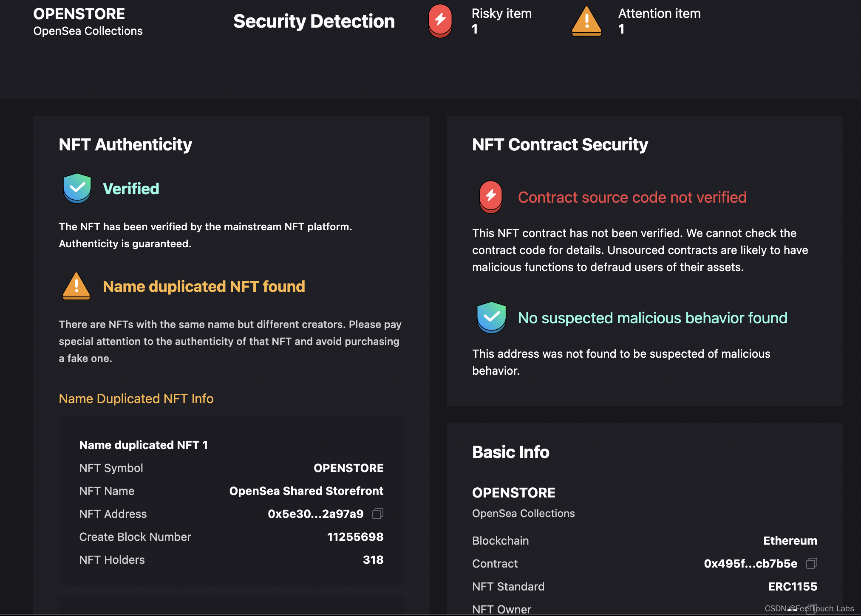Click the Verified shield checkmark icon
The width and height of the screenshot is (861, 616).
[77, 188]
